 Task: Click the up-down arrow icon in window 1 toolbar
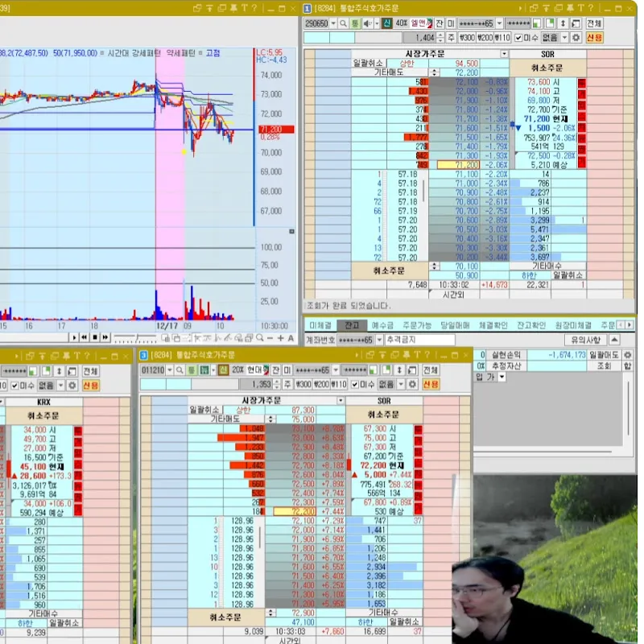pyautogui.click(x=563, y=23)
